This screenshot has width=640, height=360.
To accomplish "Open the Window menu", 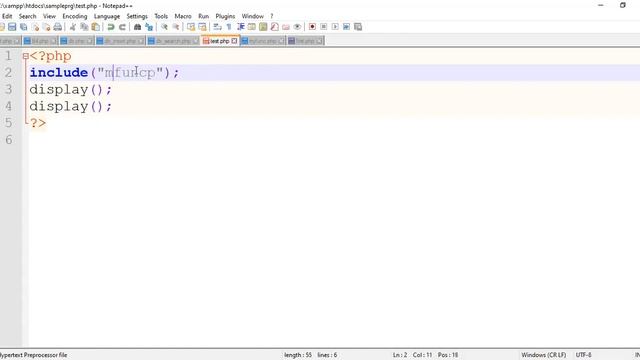I will 253,16.
